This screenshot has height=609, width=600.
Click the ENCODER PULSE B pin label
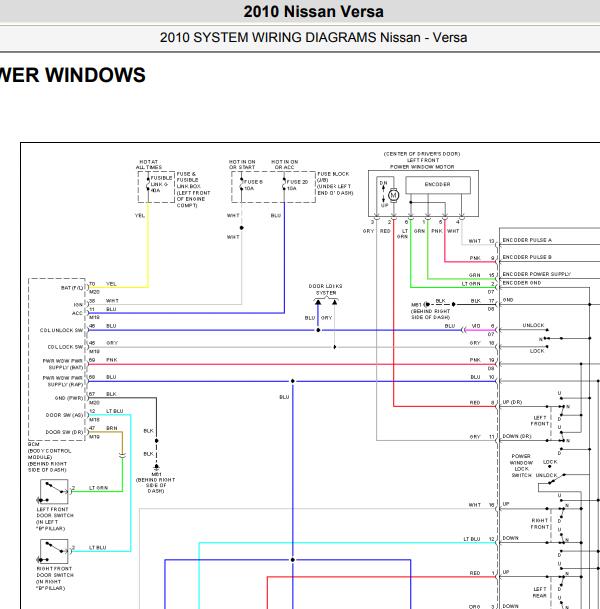(527, 257)
